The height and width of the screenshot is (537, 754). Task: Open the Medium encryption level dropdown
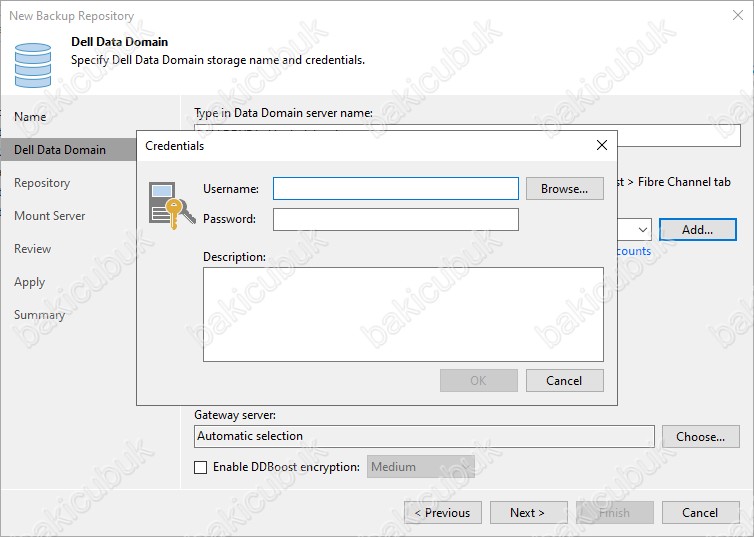(421, 467)
